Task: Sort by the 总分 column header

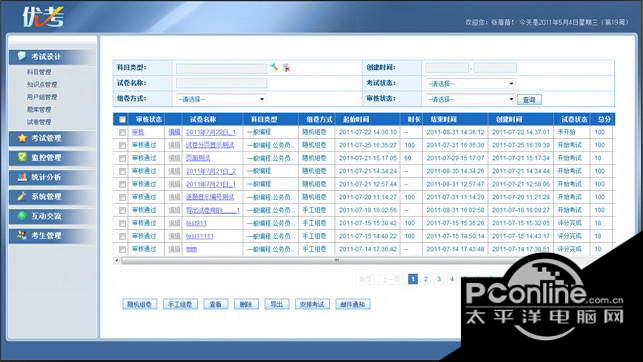Action: click(604, 119)
